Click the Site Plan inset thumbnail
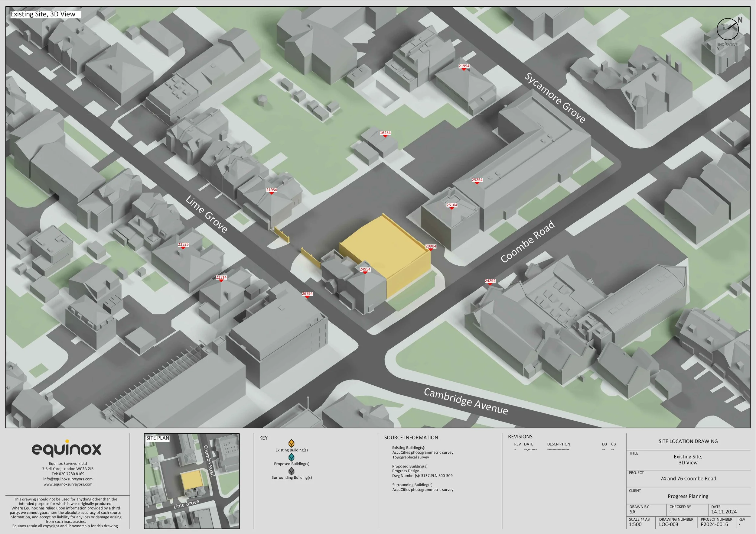 [x=192, y=481]
